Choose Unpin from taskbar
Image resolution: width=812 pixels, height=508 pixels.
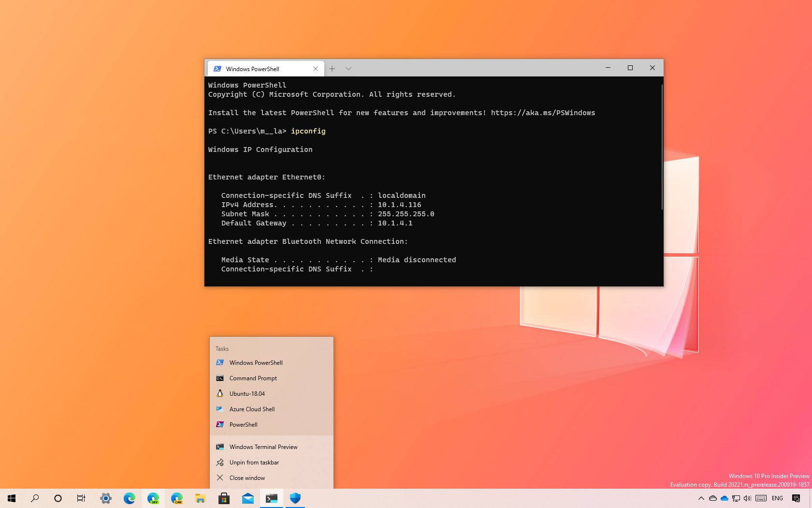[x=254, y=463]
